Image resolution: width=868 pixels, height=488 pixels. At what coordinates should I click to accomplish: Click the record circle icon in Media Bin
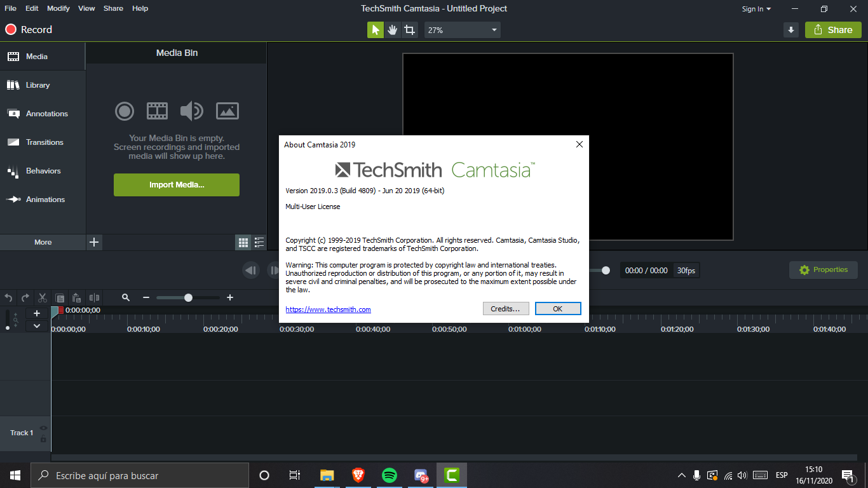(125, 111)
